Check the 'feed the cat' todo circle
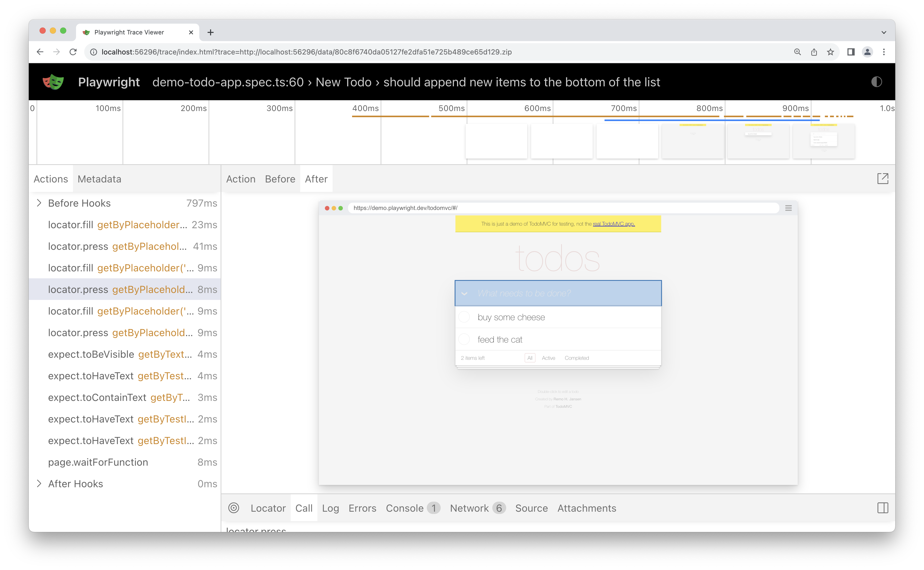Screen dimensions: 924x570 tap(464, 339)
